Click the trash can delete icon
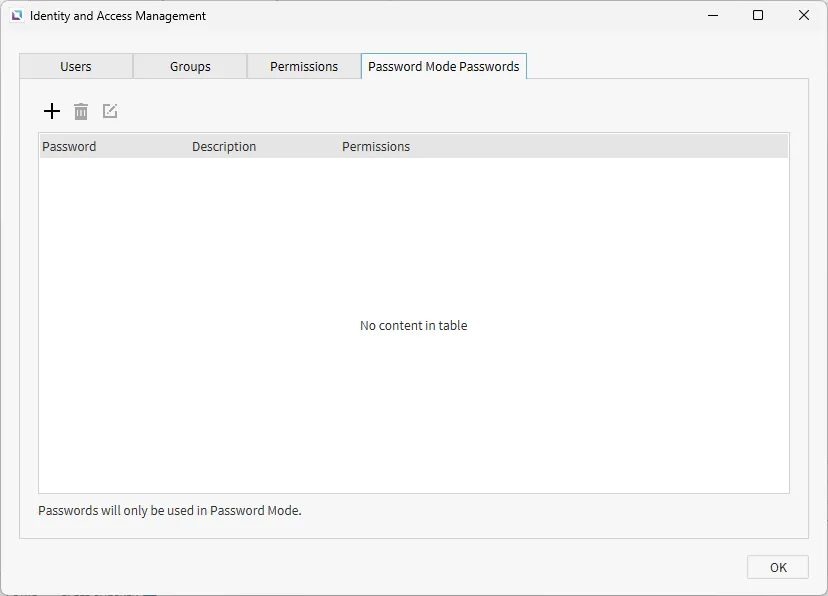The height and width of the screenshot is (596, 828). 81,111
